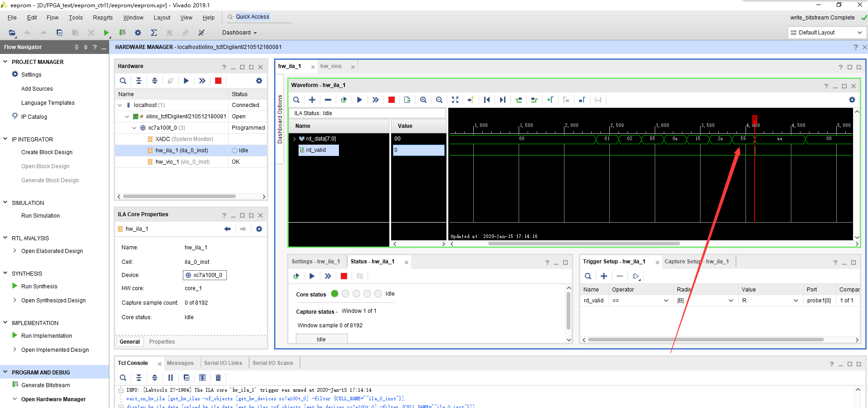Open Waveform settings gear
Image resolution: width=868 pixels, height=408 pixels.
click(x=852, y=100)
